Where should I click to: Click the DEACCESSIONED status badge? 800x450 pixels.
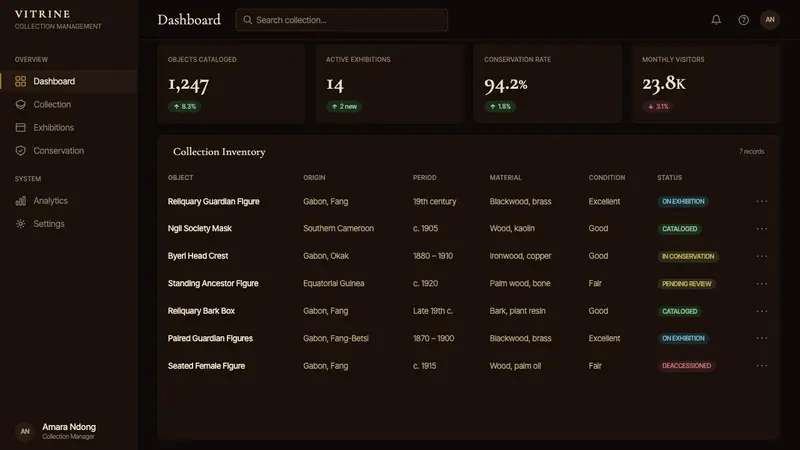686,366
